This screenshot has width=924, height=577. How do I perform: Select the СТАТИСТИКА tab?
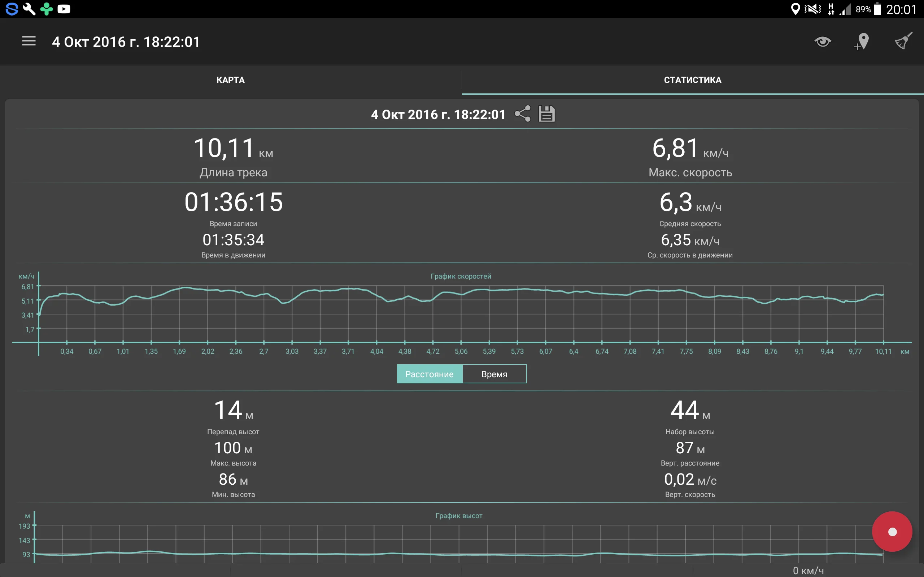692,80
